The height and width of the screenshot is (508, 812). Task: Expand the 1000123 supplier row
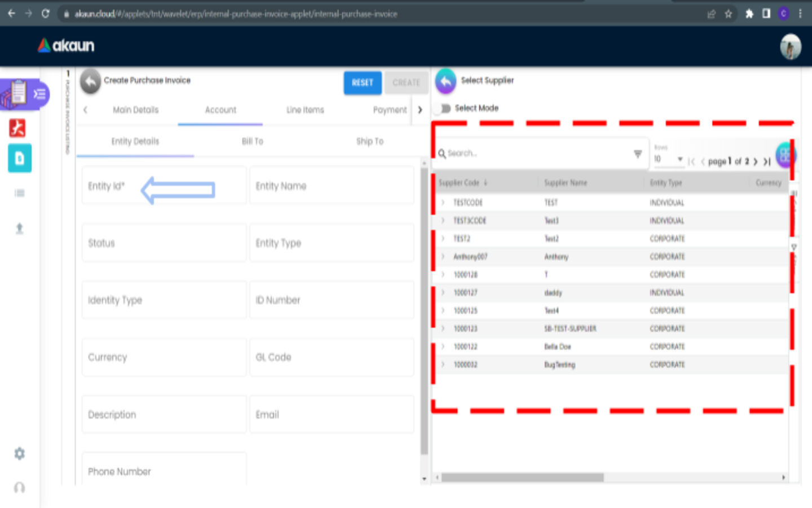(443, 329)
